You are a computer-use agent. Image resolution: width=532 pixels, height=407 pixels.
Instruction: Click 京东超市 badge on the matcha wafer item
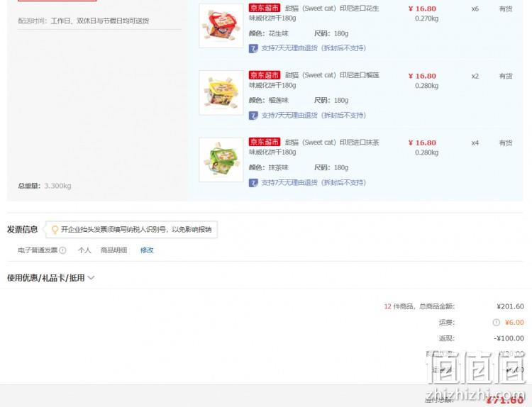coord(265,142)
